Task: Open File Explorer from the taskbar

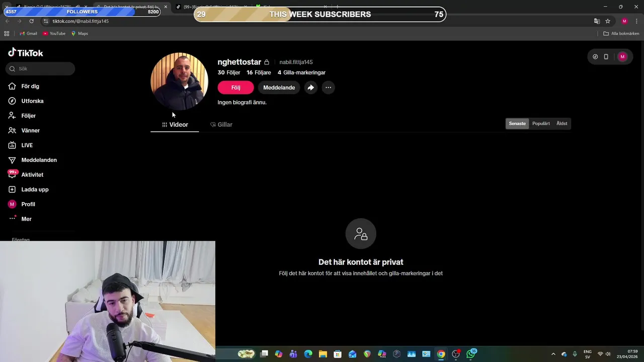Action: (323, 354)
